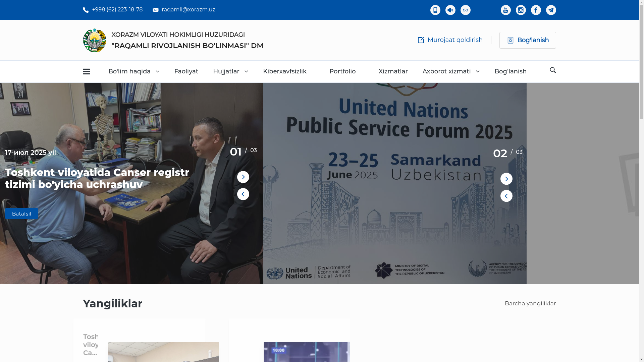The height and width of the screenshot is (362, 644).
Task: Click the phone handset icon
Action: click(x=86, y=10)
